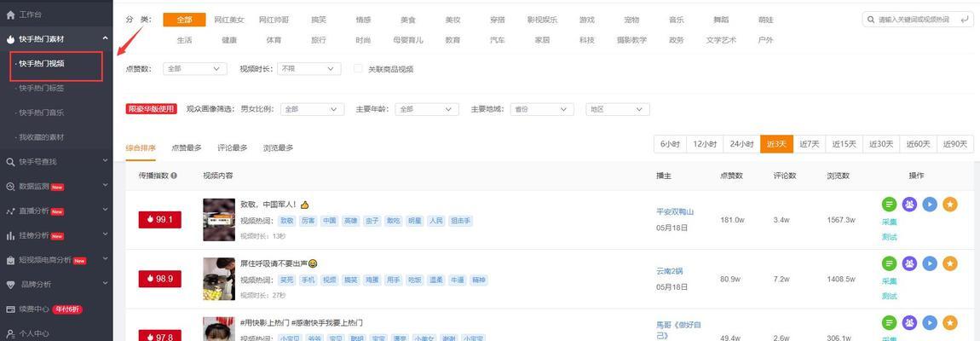Click the flame icon beside 快手热门素材
The image size is (980, 341).
tap(10, 39)
